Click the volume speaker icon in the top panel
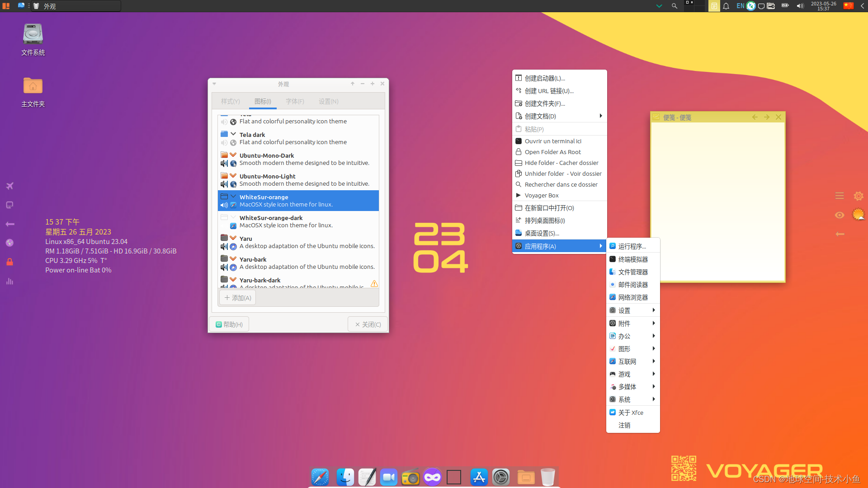 point(800,6)
